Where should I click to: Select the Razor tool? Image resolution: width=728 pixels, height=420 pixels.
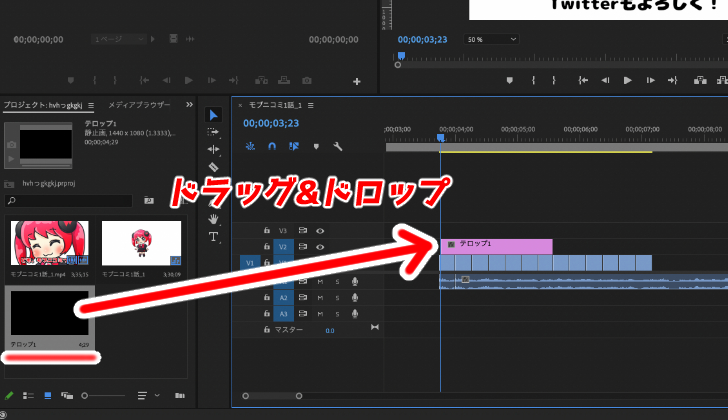pyautogui.click(x=213, y=167)
